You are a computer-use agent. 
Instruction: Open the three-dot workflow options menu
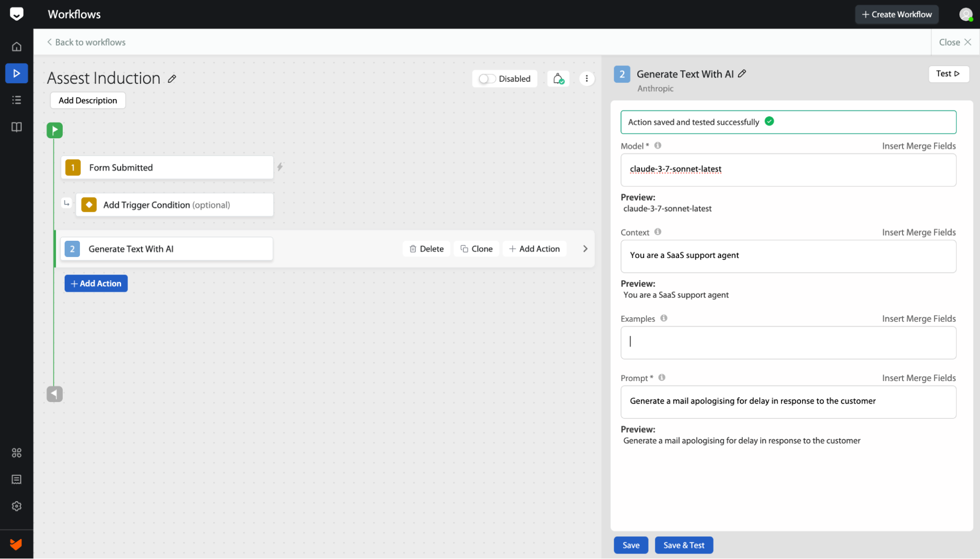pos(586,78)
